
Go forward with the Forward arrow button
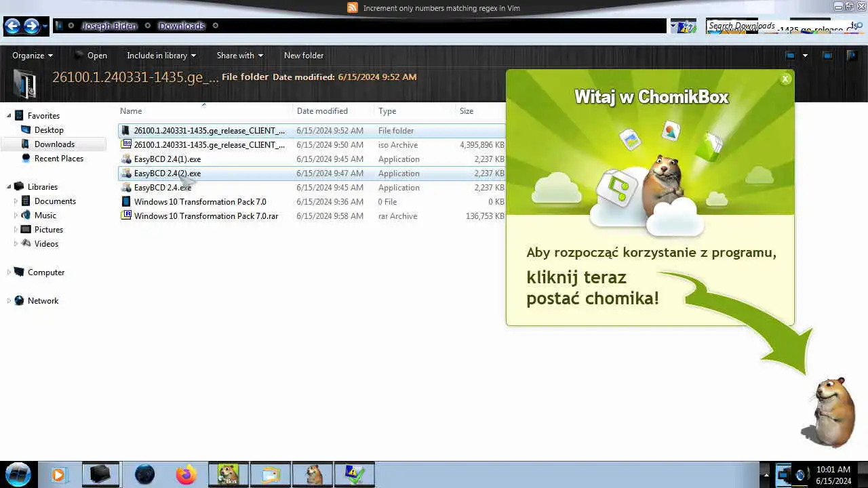pyautogui.click(x=31, y=26)
